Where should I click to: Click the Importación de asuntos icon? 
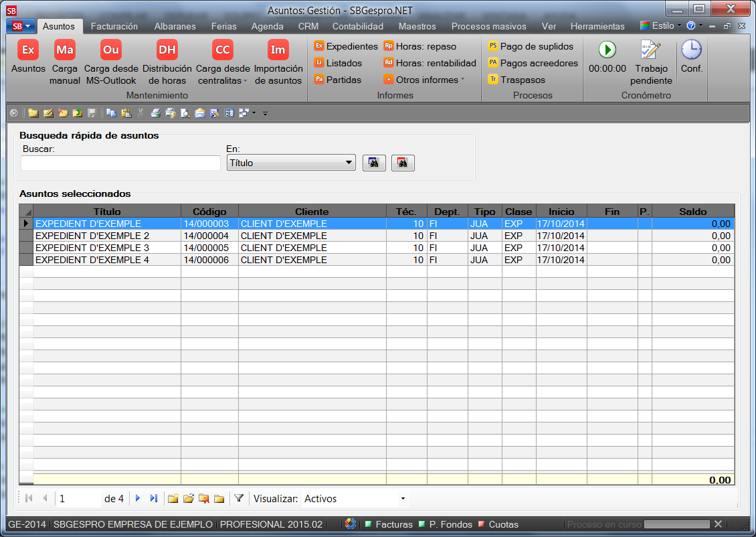[x=278, y=50]
